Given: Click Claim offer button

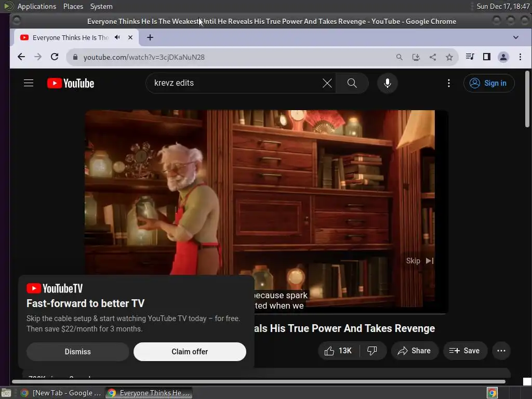Looking at the screenshot, I should [x=190, y=352].
